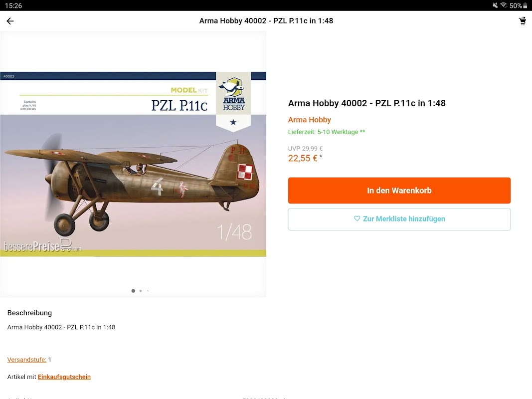Click the Lieferzeit 5-10 Werktage text
Screen dimensions: 532x399
[327, 132]
